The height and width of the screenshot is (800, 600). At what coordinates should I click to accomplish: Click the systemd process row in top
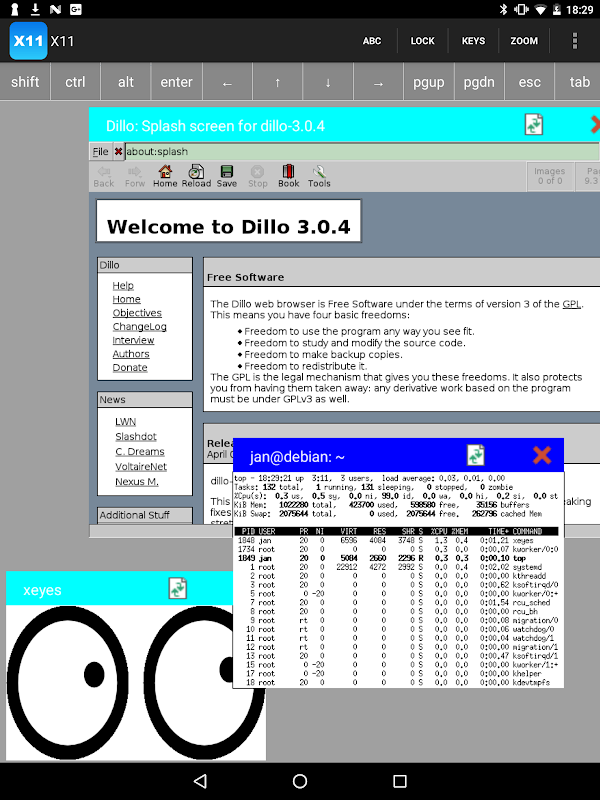(x=398, y=567)
